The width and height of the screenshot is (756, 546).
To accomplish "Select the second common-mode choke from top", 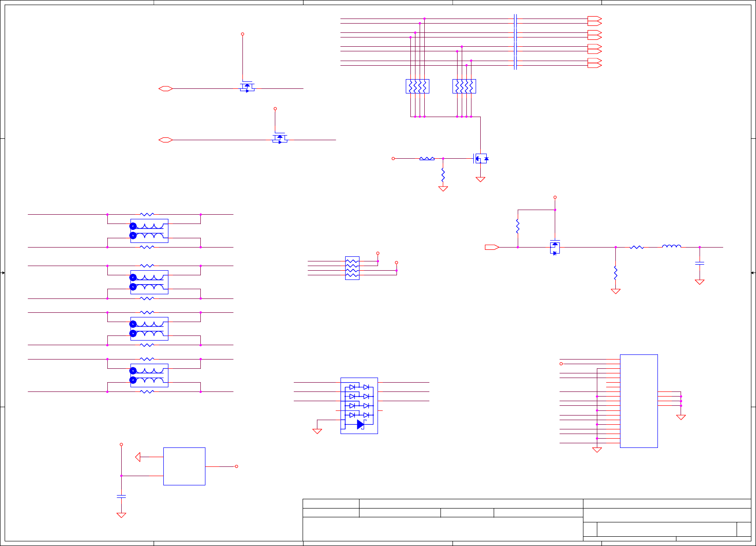I will [149, 282].
